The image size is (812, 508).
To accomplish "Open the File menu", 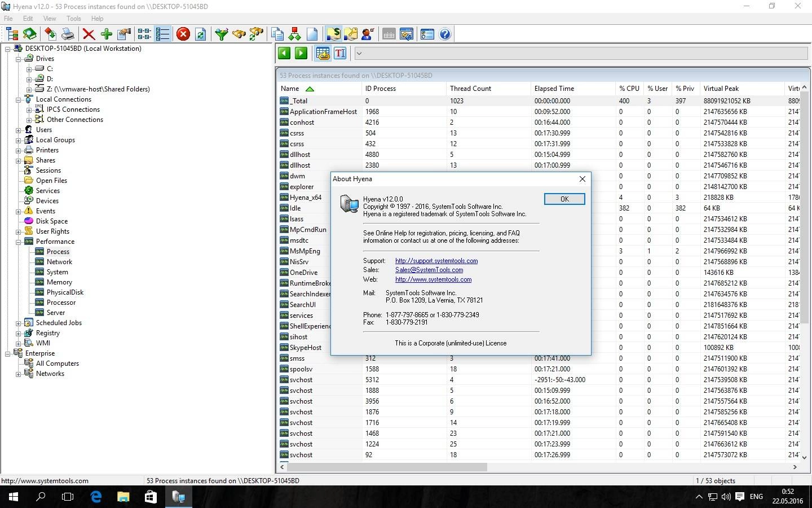I will (x=8, y=19).
